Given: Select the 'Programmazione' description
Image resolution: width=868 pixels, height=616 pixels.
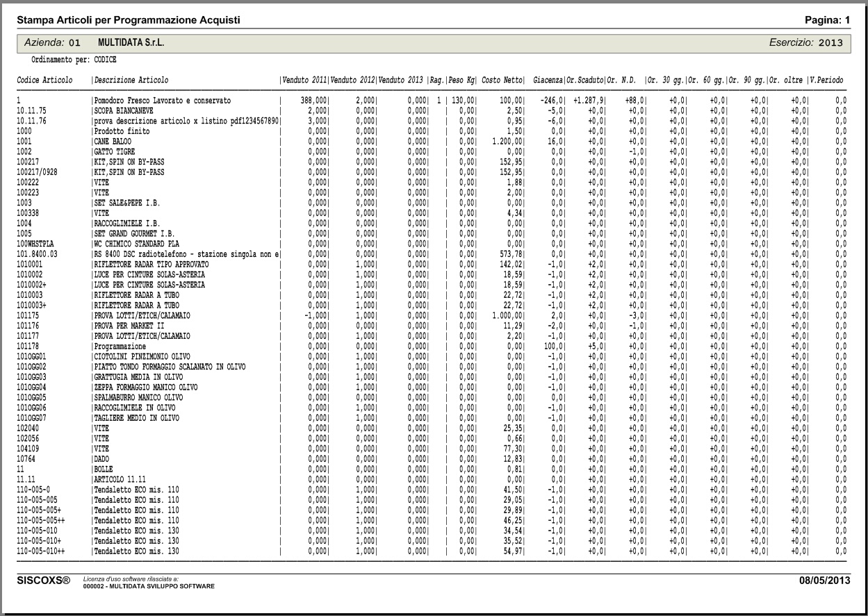Looking at the screenshot, I should click(120, 346).
